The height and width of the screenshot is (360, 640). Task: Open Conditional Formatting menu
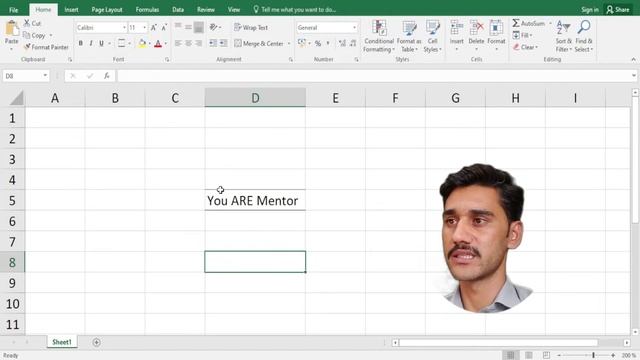tap(379, 36)
